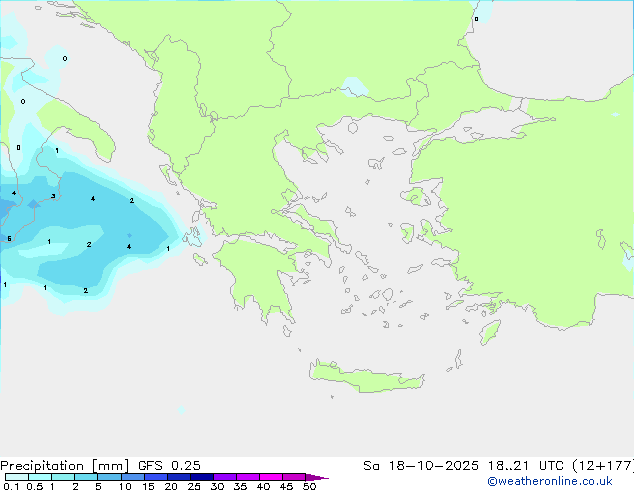This screenshot has height=490, width=634.
Task: Click the 10 to 15 mm legend swatch
Action: point(133,477)
